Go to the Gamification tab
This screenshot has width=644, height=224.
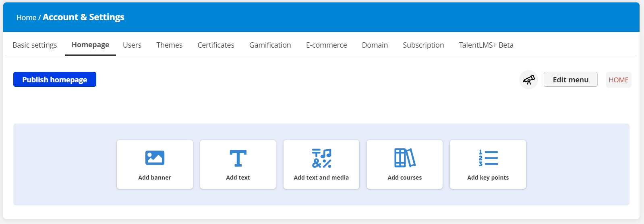pos(270,45)
